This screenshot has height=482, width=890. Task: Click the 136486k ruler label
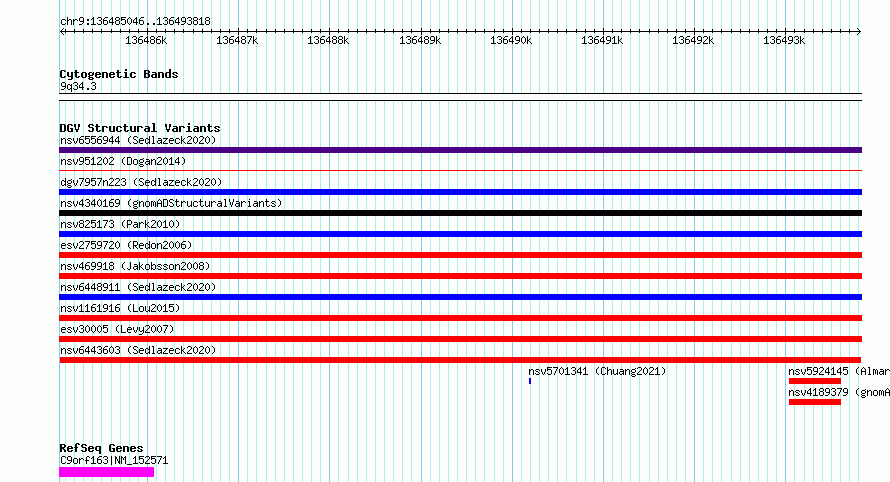coord(146,40)
